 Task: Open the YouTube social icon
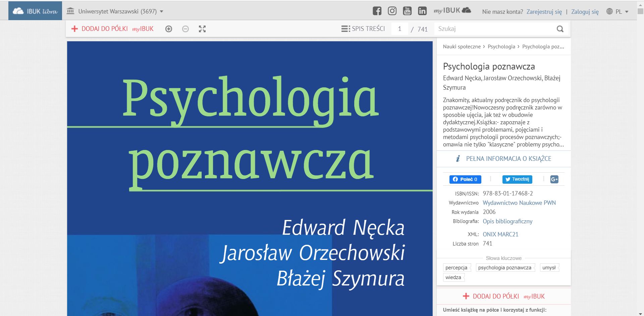point(407,11)
